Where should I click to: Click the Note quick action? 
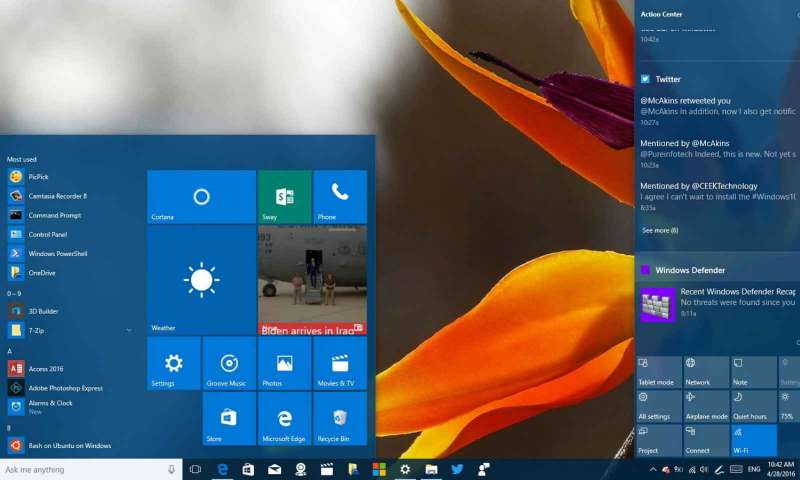754,372
